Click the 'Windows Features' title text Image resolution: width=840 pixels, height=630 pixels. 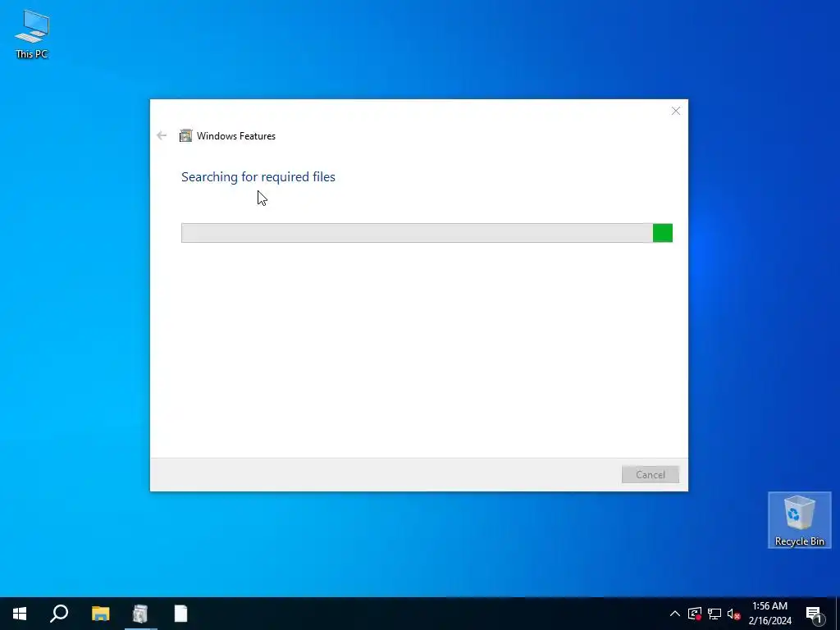pos(235,136)
